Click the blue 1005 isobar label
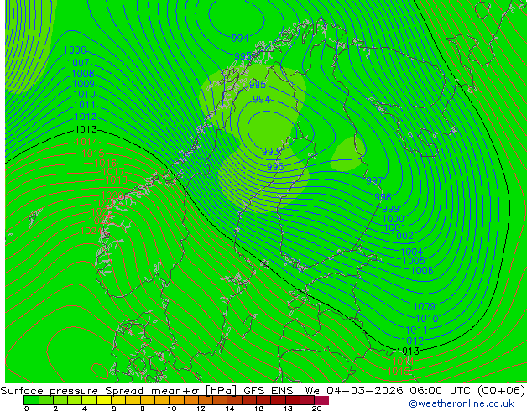This screenshot has width=532, height=411. (414, 260)
